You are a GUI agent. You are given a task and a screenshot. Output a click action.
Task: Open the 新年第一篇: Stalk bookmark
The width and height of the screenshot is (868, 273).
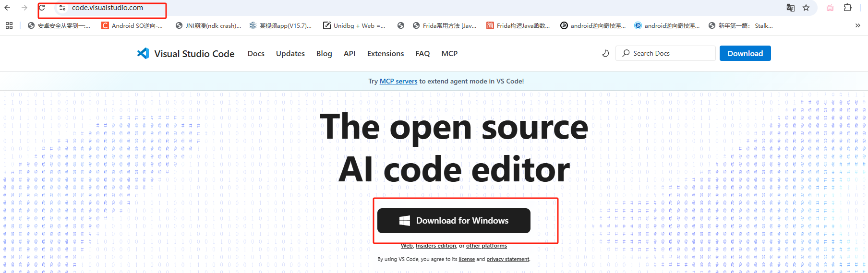[741, 26]
